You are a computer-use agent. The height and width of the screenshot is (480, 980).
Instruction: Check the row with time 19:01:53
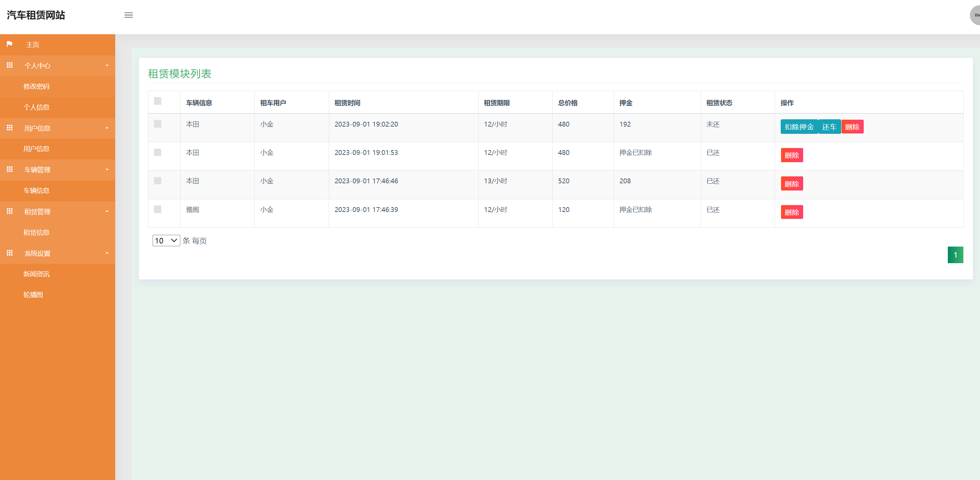157,153
